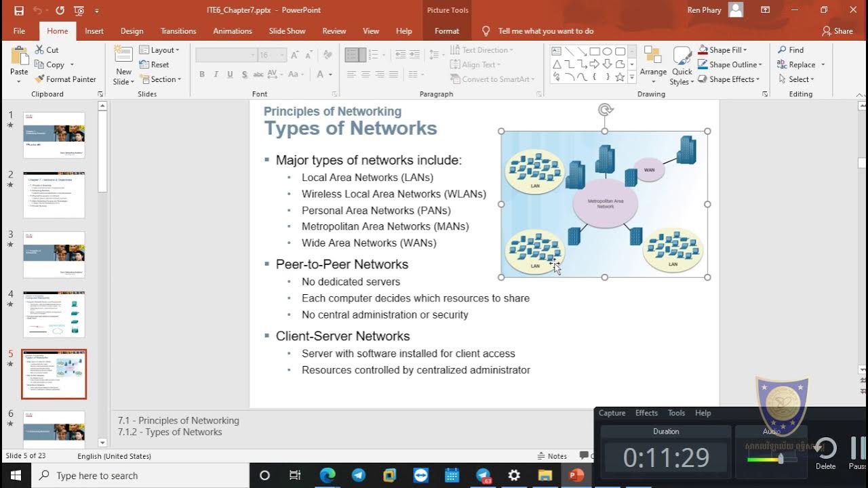
Task: Click Find in the Editing group
Action: (791, 49)
